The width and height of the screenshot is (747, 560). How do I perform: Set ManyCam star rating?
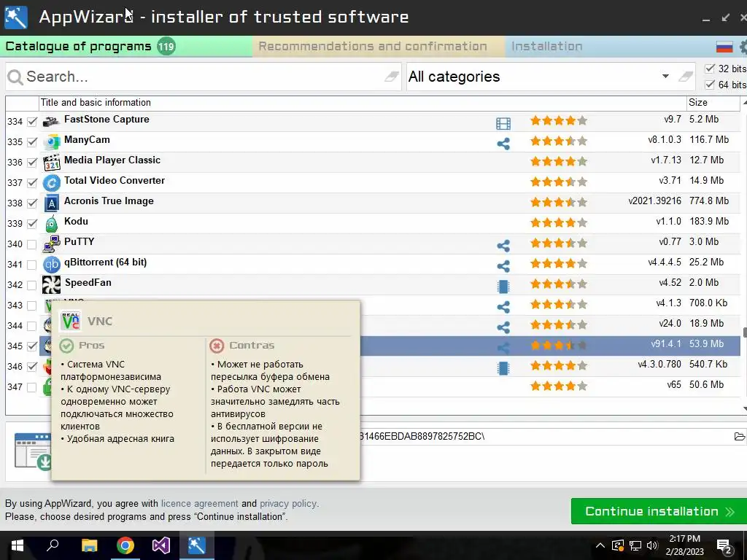(x=559, y=141)
